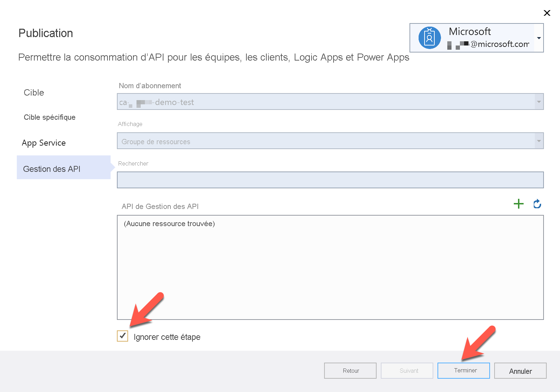This screenshot has width=560, height=392.
Task: Click the Suivant button
Action: point(407,371)
